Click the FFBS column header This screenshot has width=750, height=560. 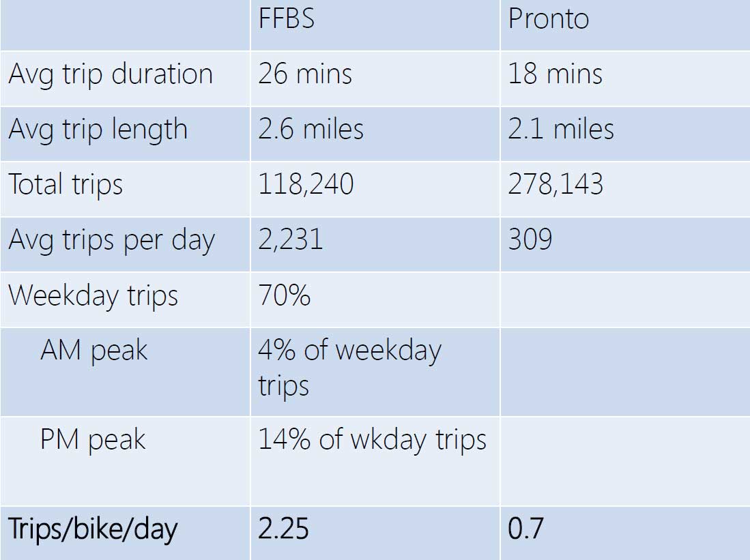286,19
